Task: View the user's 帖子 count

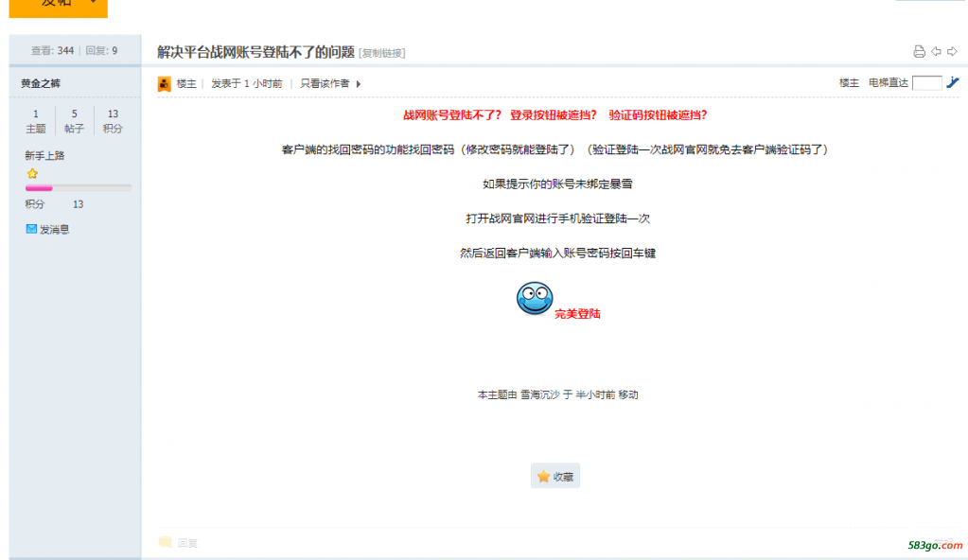Action: click(75, 121)
